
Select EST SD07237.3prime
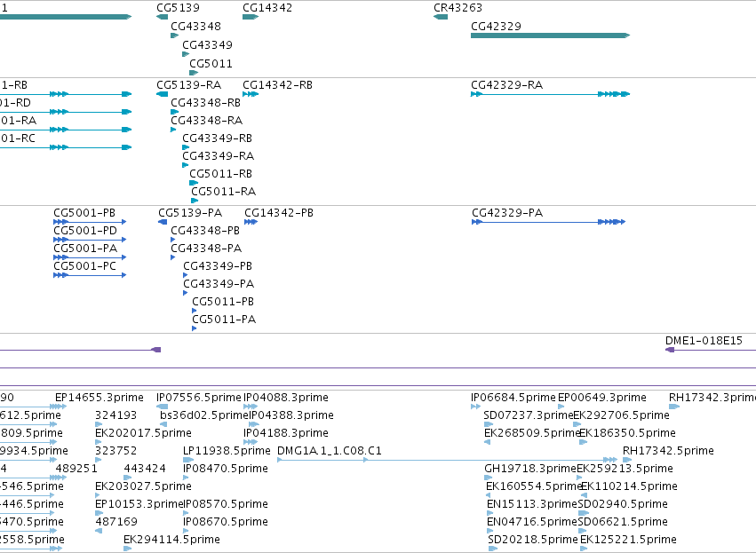tap(528, 415)
